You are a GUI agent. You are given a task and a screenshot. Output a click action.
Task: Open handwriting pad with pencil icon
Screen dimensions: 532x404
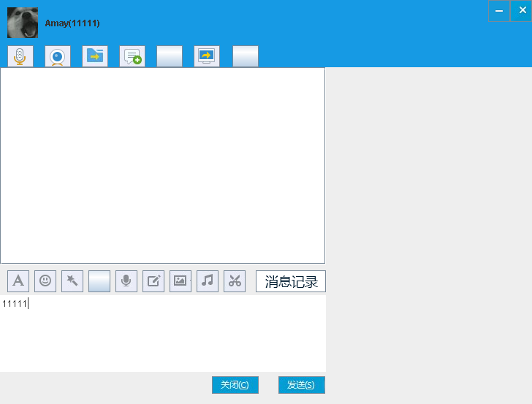(153, 281)
